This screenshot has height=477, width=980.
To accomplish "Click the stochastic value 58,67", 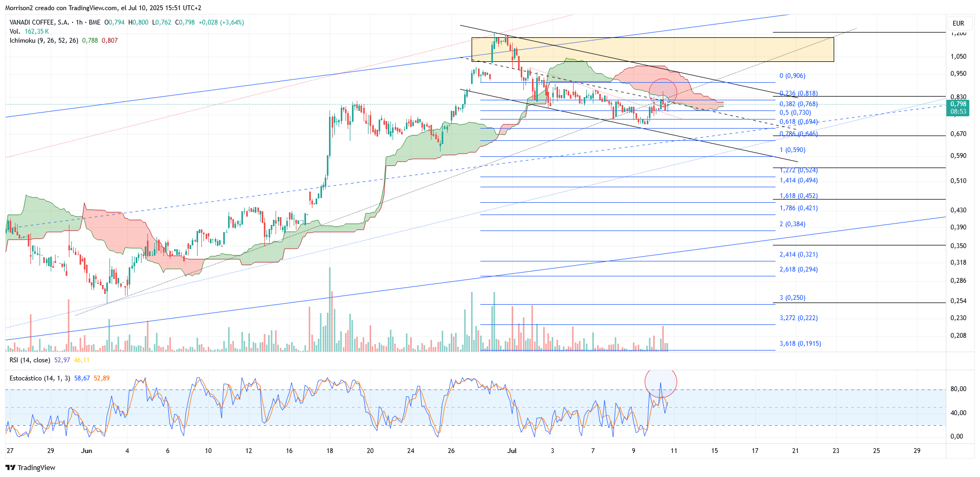I will [x=82, y=378].
